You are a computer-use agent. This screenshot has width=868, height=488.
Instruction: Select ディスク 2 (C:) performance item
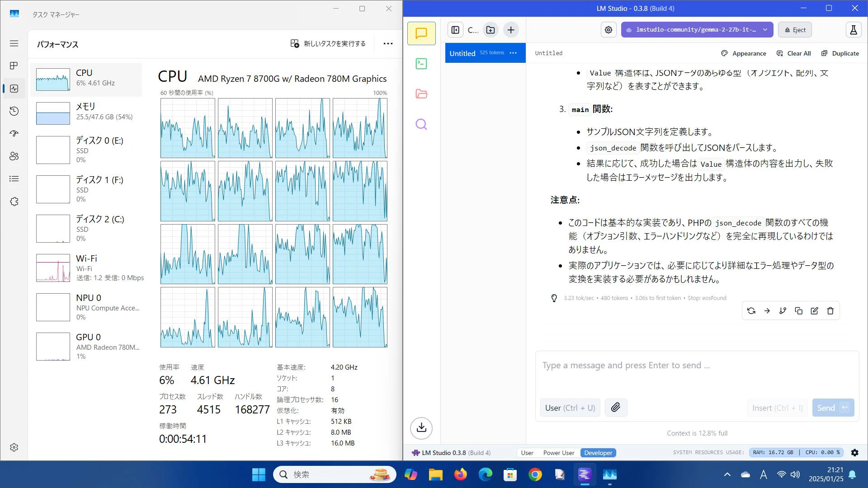(x=86, y=229)
